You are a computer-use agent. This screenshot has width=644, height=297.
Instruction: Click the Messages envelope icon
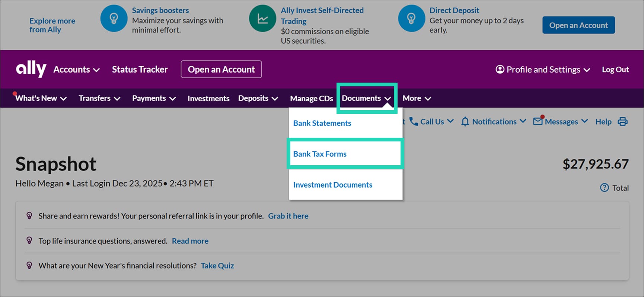[538, 121]
